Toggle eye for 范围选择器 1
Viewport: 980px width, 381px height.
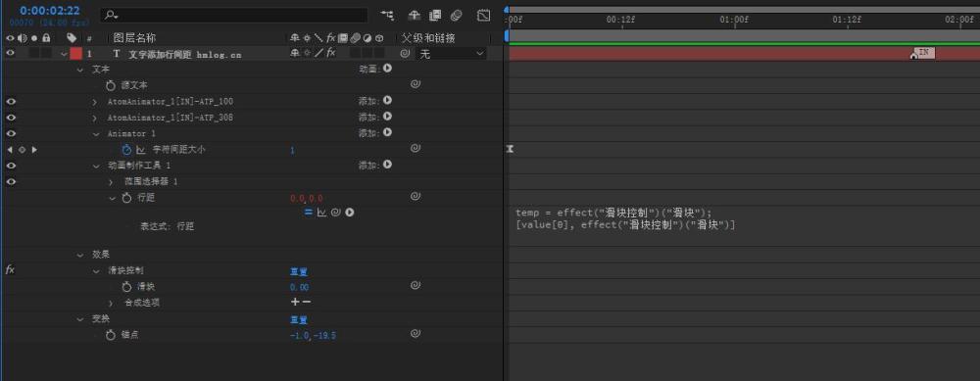(10, 182)
